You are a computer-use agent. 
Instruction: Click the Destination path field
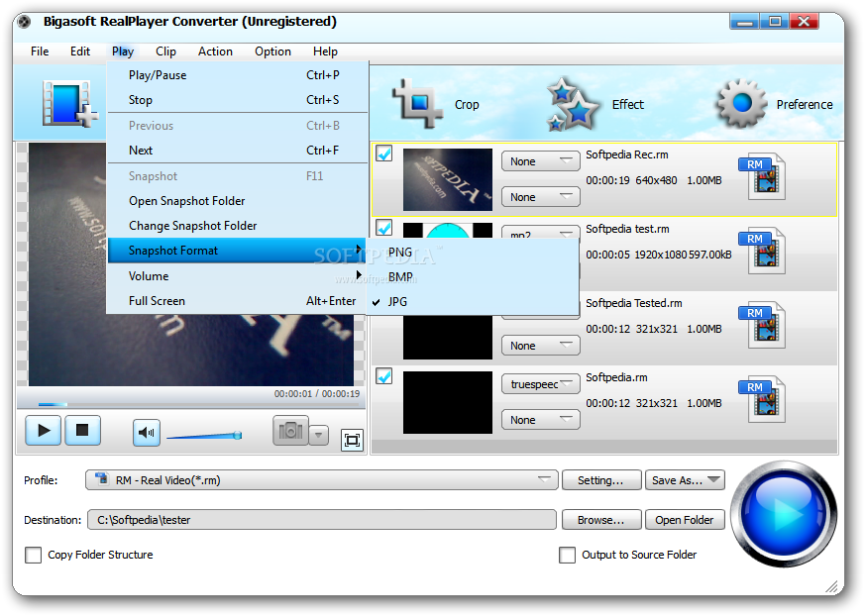[x=322, y=520]
